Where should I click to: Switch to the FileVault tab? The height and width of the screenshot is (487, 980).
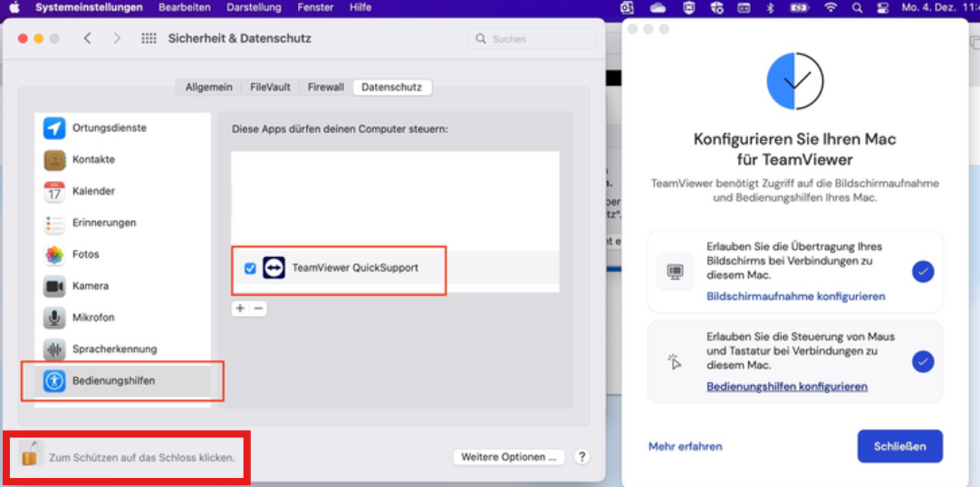[x=270, y=88]
